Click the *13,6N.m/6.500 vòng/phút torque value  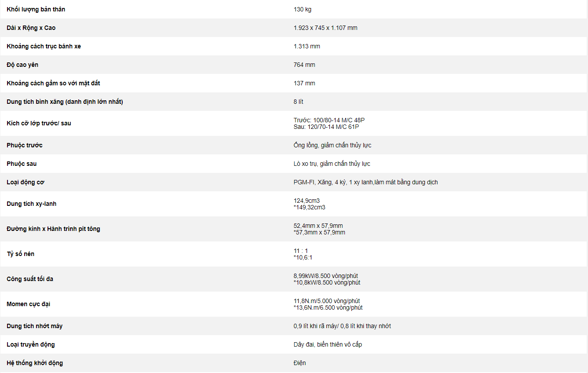328,307
